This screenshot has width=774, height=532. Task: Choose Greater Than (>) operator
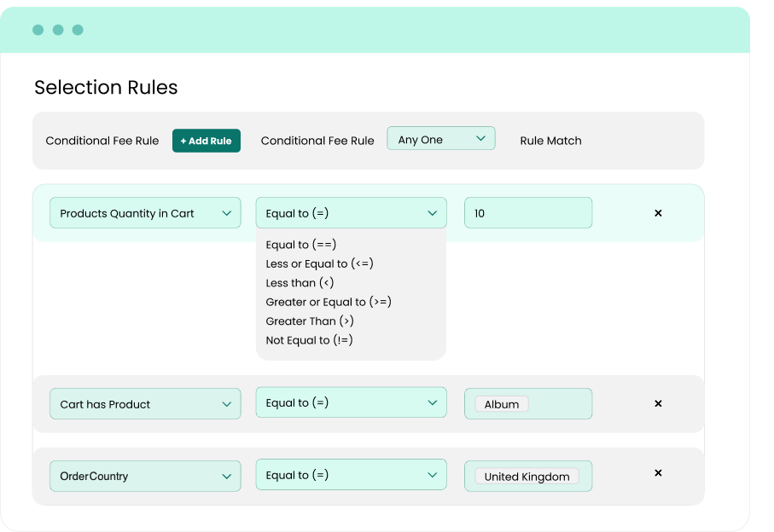point(310,321)
